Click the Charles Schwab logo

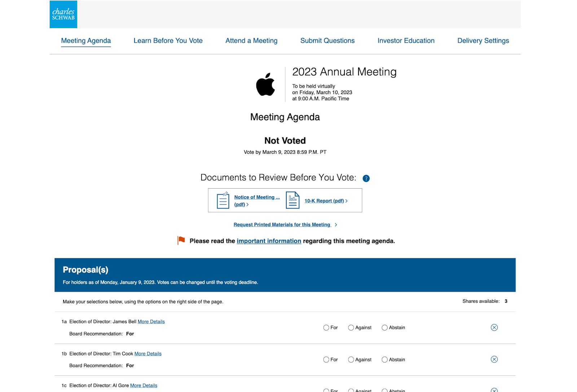click(63, 14)
